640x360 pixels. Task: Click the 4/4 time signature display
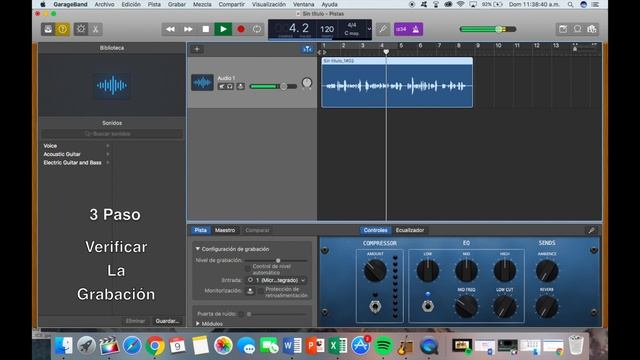[x=351, y=25]
